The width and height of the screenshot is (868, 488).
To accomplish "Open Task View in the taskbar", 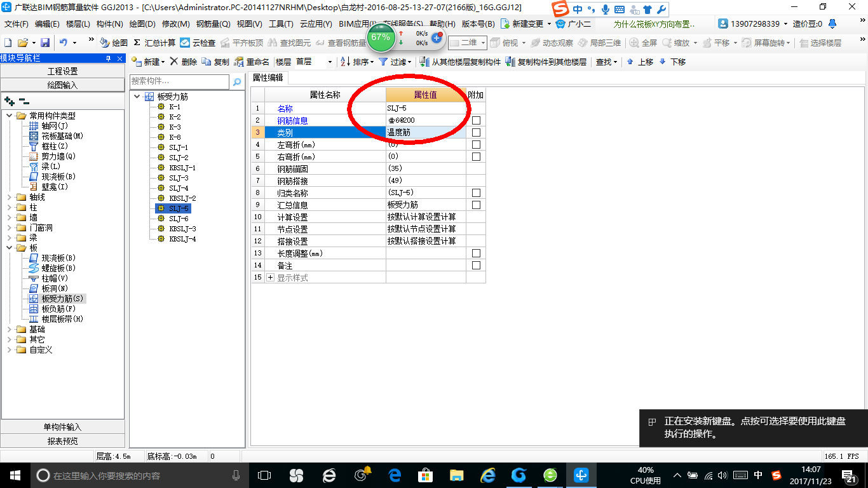I will 264,475.
